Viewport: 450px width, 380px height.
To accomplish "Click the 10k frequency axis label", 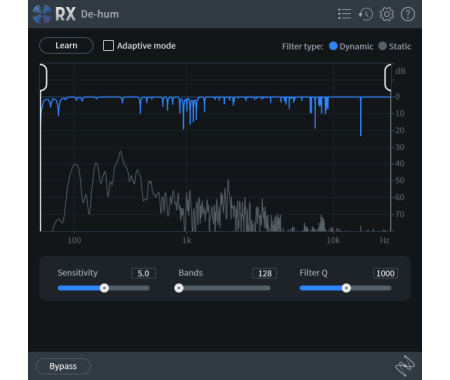I will [x=333, y=240].
